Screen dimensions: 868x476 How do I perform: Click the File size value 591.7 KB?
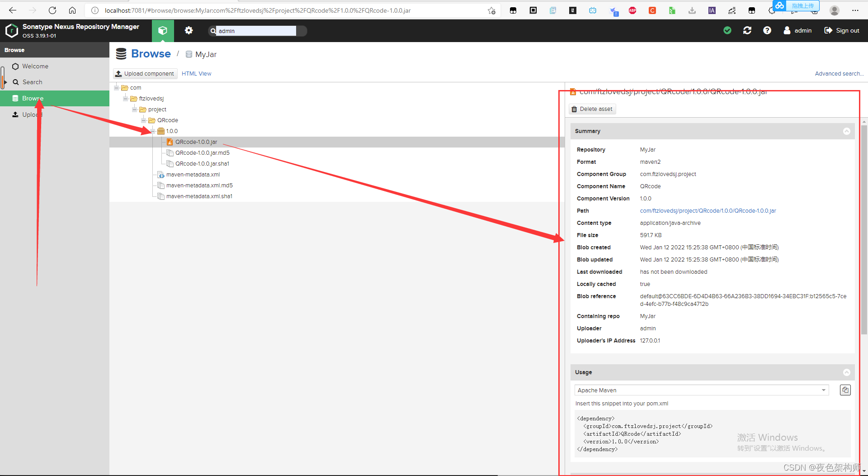click(x=651, y=235)
